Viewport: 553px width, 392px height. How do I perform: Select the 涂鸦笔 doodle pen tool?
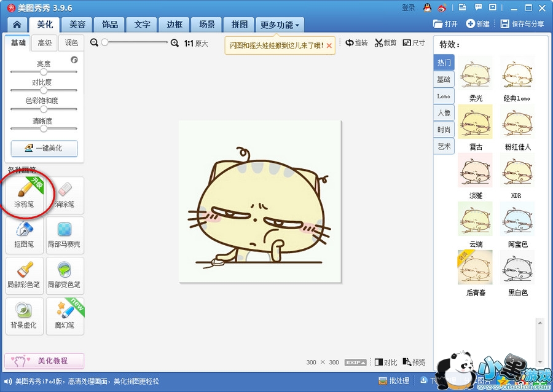tap(25, 195)
